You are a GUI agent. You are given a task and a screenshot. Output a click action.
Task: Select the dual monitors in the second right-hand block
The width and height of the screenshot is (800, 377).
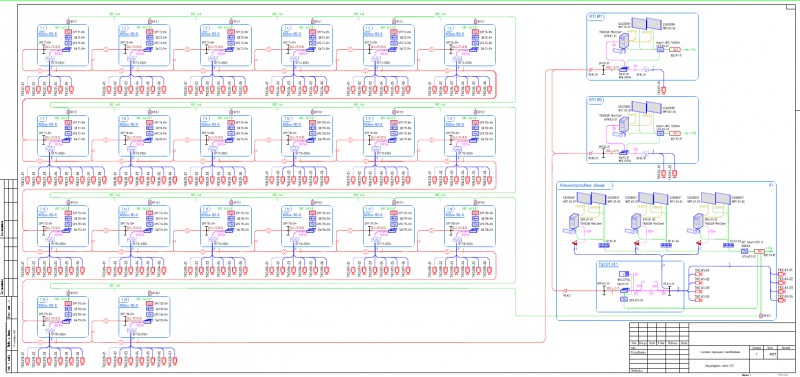pyautogui.click(x=646, y=106)
